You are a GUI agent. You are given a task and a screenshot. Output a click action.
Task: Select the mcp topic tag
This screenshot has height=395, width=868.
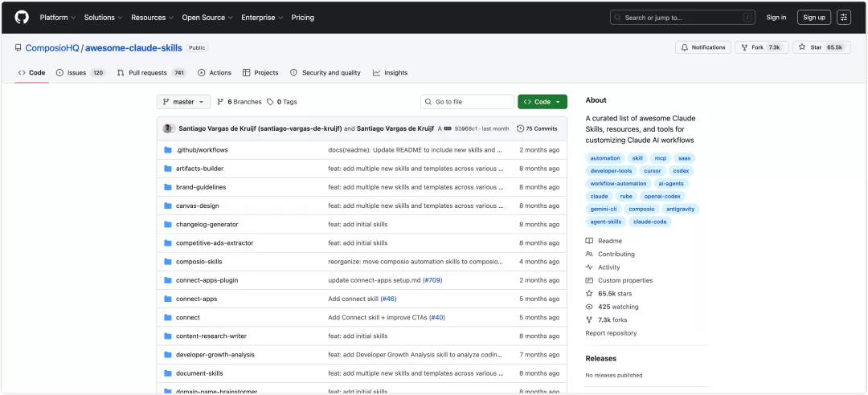pos(661,158)
